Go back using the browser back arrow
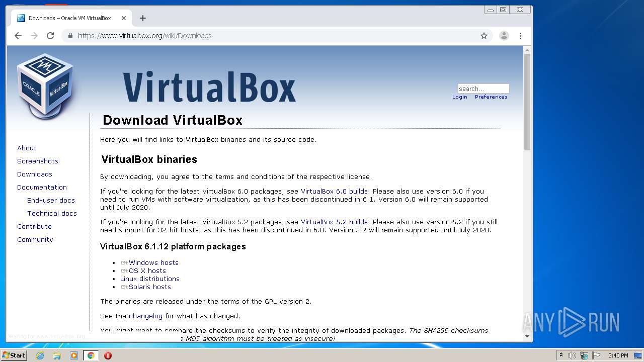The image size is (644, 362). tap(18, 36)
